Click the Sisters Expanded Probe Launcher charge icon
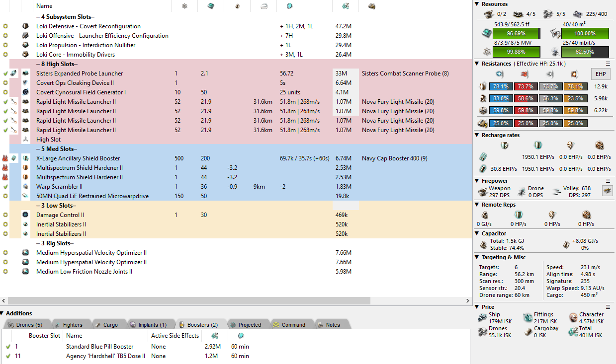 coord(13,73)
